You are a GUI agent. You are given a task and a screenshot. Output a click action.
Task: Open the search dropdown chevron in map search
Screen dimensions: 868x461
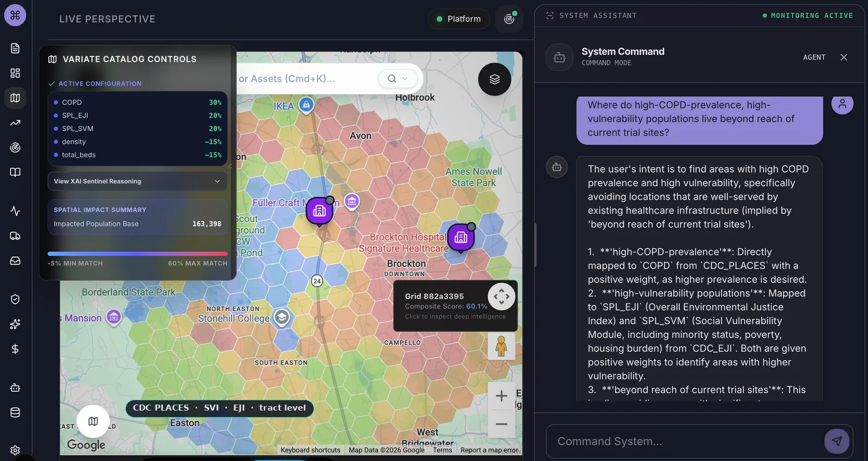[x=405, y=79]
